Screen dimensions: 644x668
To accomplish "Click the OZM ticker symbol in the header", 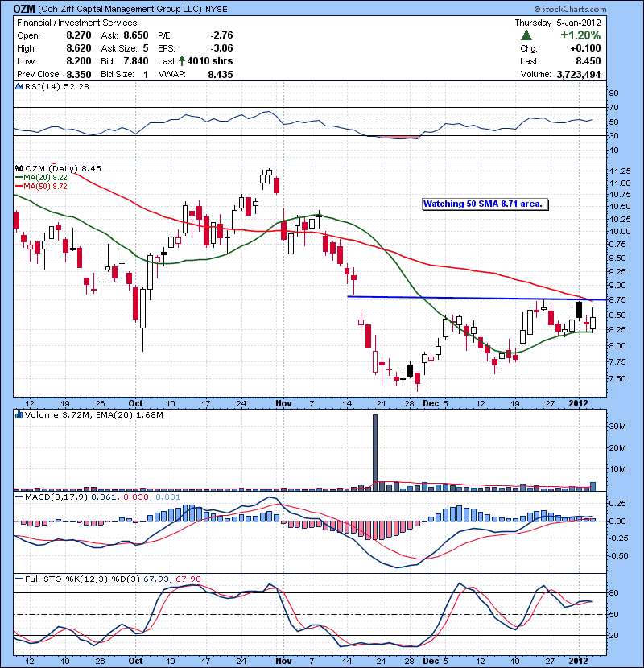I will click(x=24, y=9).
